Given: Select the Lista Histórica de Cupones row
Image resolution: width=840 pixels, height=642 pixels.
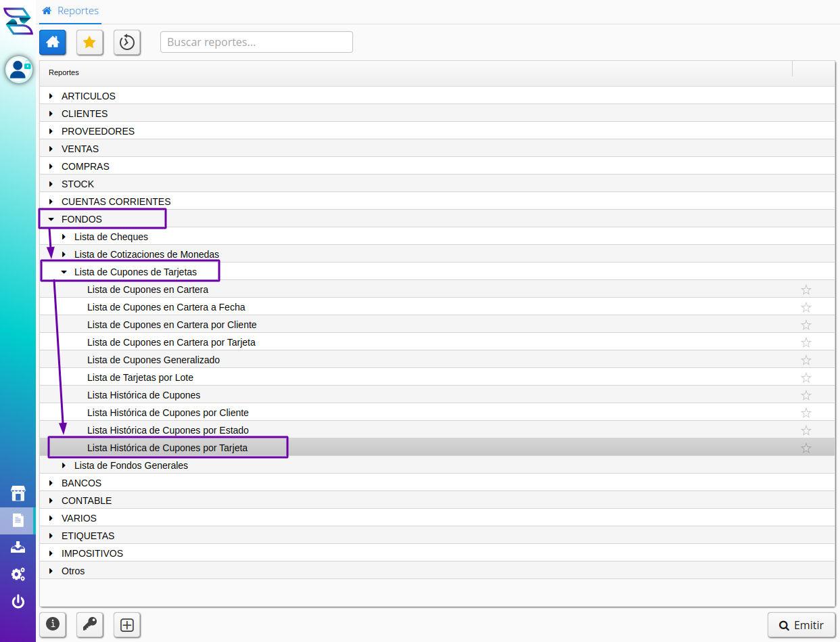Looking at the screenshot, I should [x=438, y=395].
